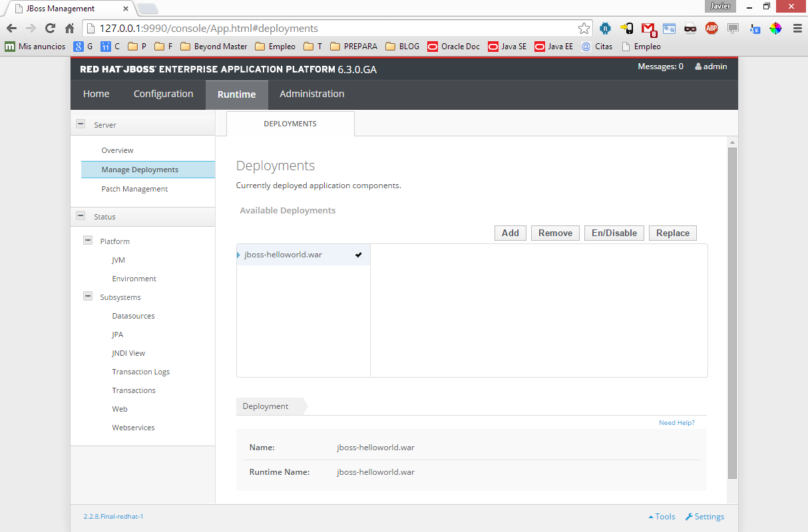Open the Datasources subsystem
The width and height of the screenshot is (808, 532).
click(133, 316)
